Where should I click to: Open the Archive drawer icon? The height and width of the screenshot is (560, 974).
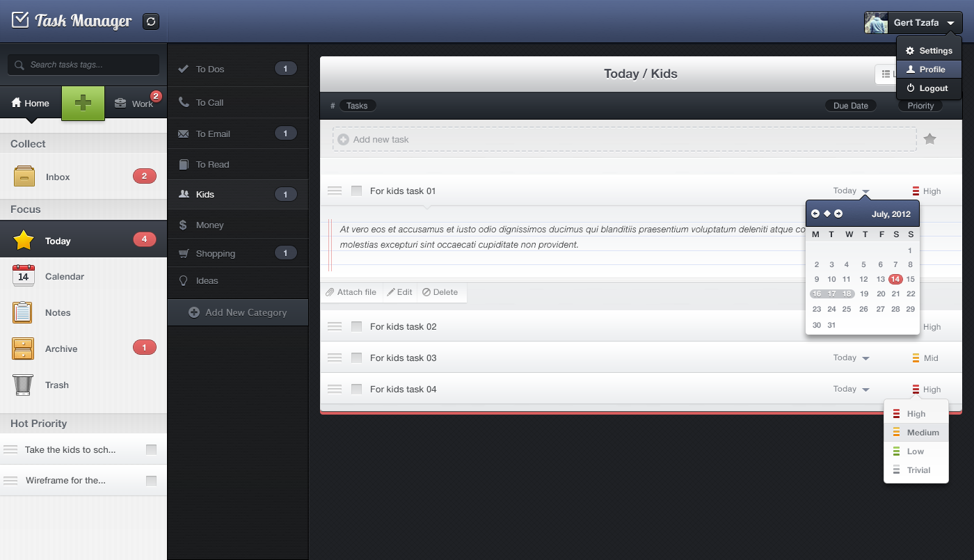pyautogui.click(x=23, y=349)
